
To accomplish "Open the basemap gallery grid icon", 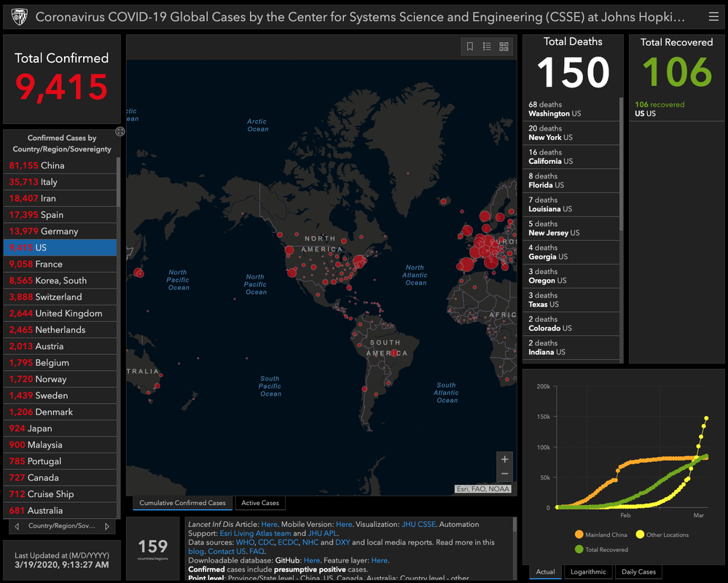I will click(504, 47).
